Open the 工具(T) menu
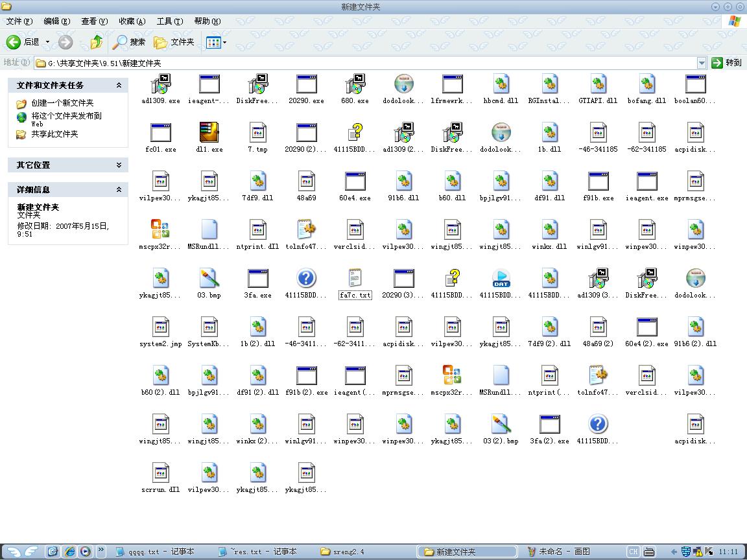The width and height of the screenshot is (747, 560). click(170, 21)
